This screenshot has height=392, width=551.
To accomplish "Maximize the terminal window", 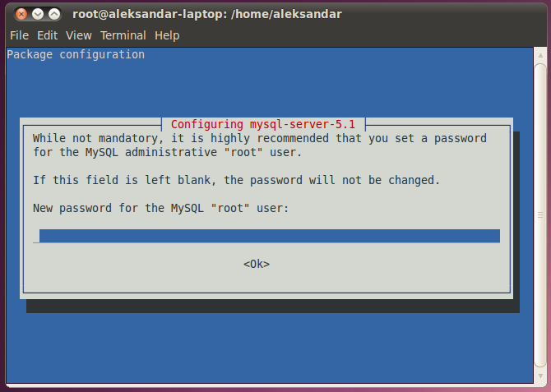I will coord(54,14).
